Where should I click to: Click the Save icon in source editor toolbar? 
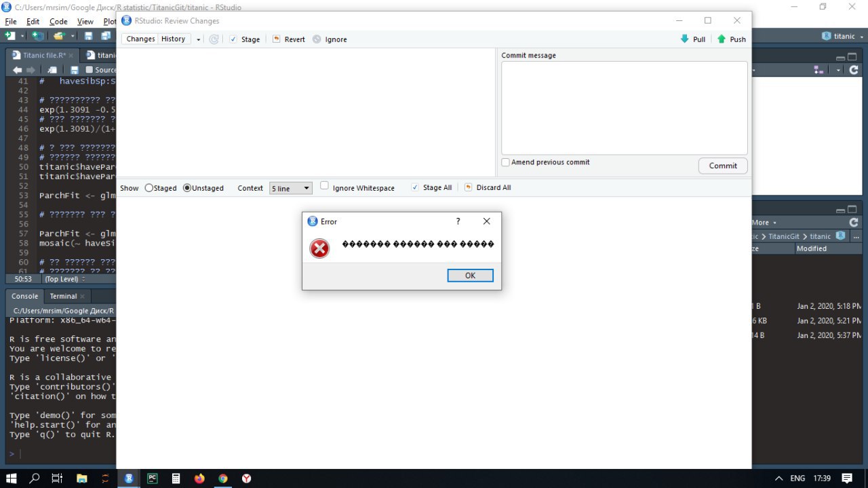point(75,70)
